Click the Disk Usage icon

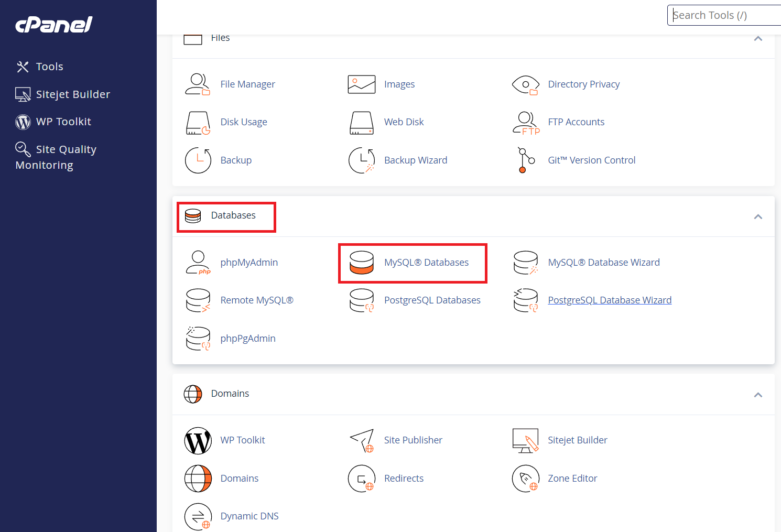(x=198, y=123)
